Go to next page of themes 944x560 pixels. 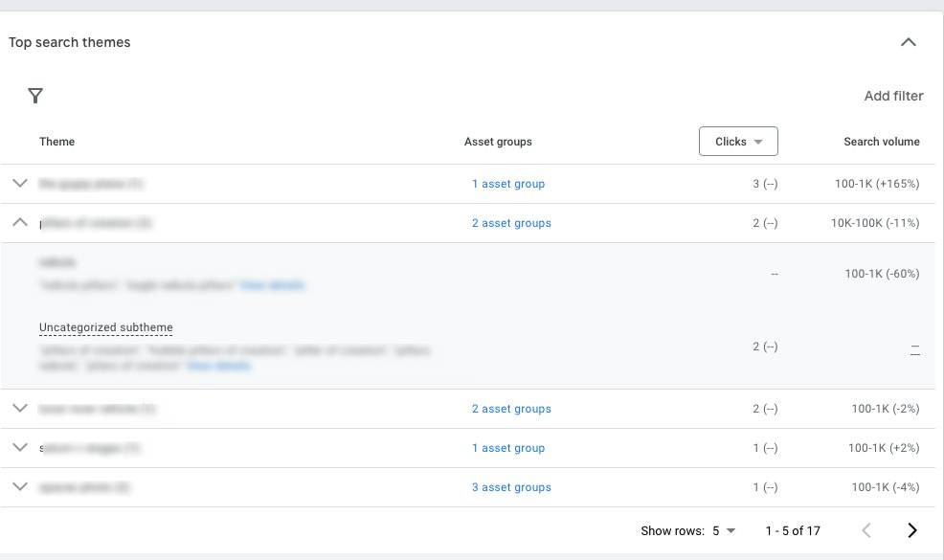(912, 530)
